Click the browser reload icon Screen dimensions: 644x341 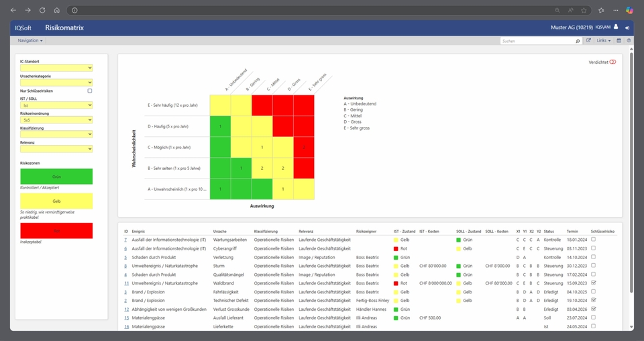pyautogui.click(x=42, y=11)
